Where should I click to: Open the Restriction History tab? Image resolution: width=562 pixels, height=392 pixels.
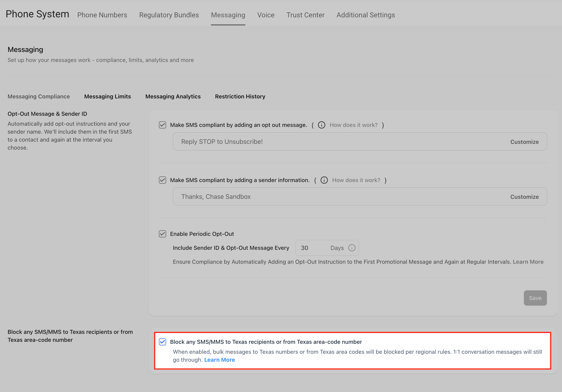point(240,96)
